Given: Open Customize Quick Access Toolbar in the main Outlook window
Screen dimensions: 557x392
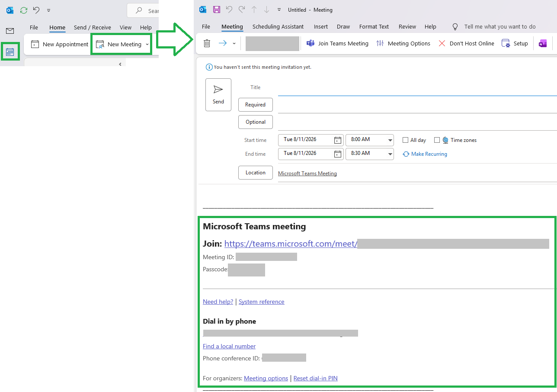Looking at the screenshot, I should click(x=48, y=10).
